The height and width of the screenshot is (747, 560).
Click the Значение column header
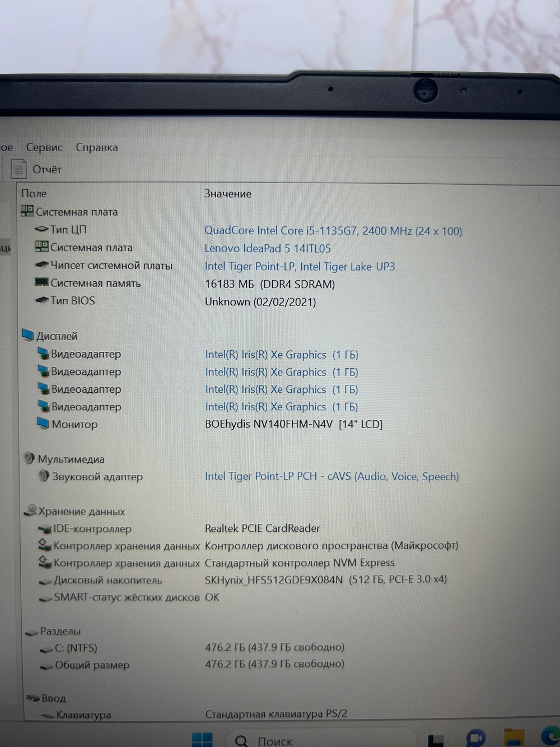[228, 194]
